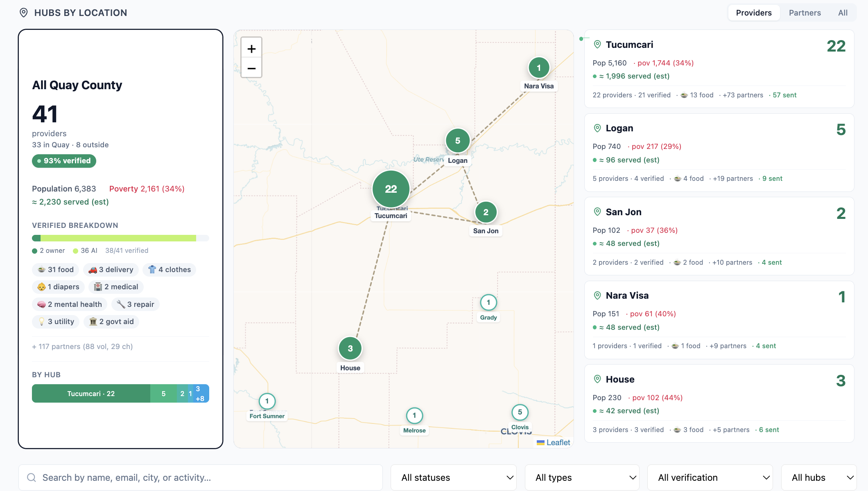Viewport: 868px width, 491px height.
Task: Click the Fort Sumner 1 map marker
Action: coord(267,401)
